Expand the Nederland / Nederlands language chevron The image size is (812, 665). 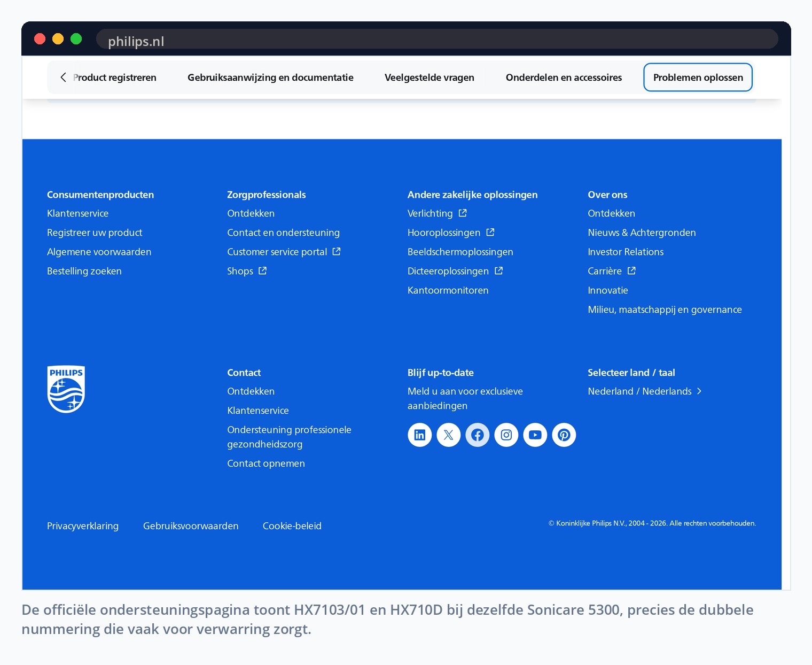click(x=699, y=391)
